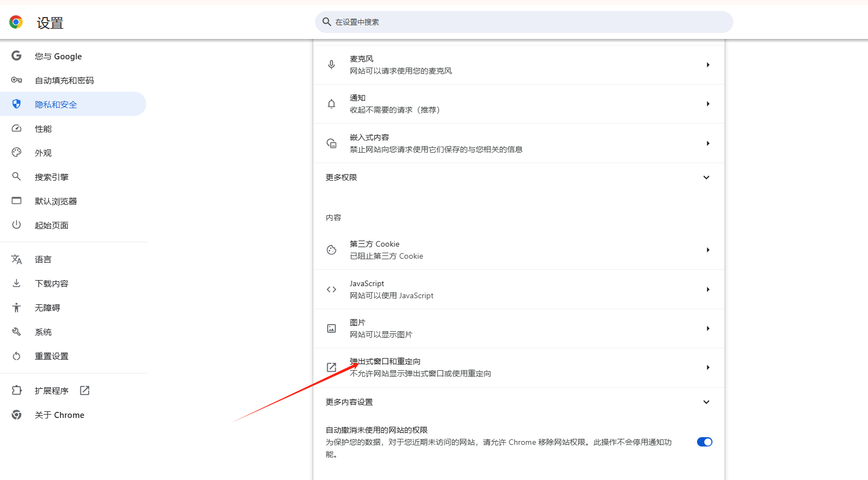Open 起始页面 in the sidebar

point(73,225)
